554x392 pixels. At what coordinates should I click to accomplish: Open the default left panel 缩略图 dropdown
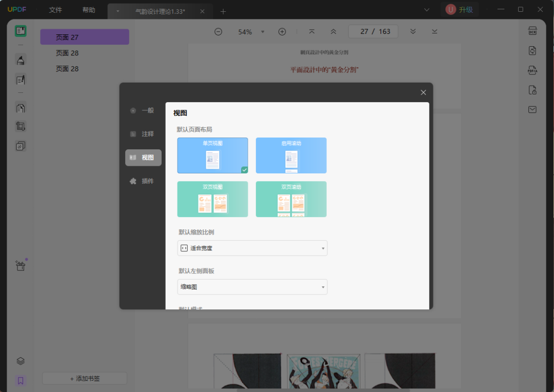click(252, 287)
